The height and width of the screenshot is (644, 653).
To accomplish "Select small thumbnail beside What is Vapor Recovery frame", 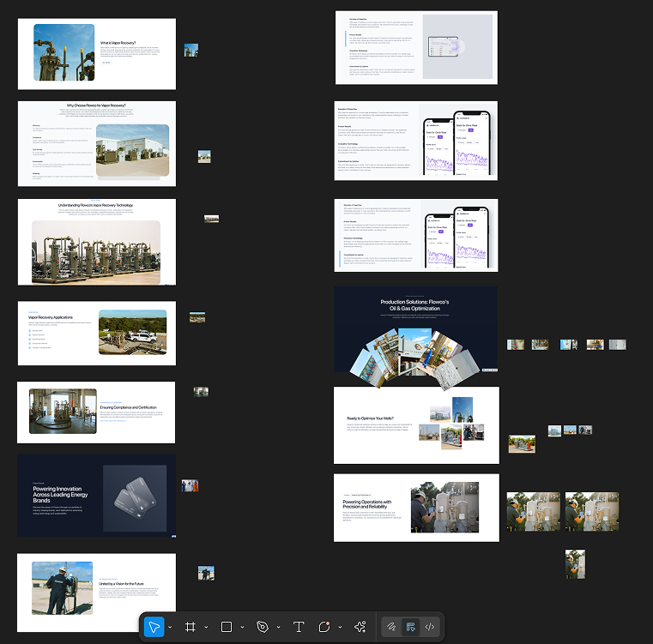I will [x=191, y=50].
